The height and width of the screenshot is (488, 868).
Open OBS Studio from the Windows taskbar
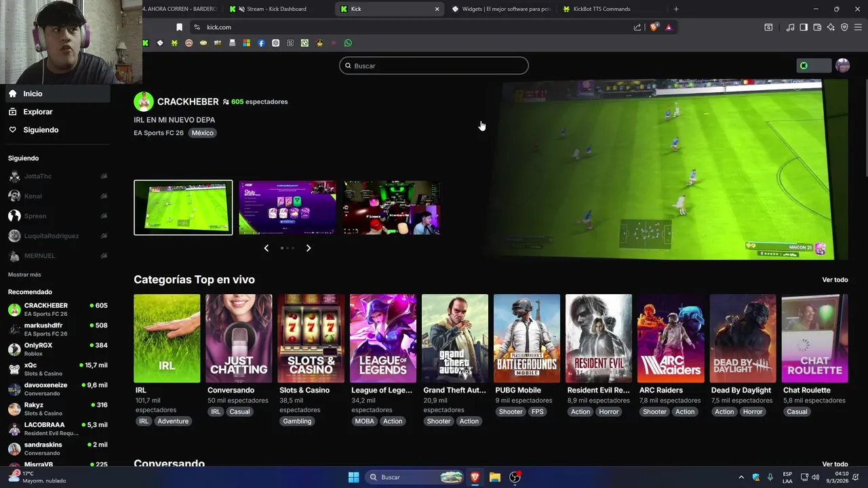pos(515,477)
